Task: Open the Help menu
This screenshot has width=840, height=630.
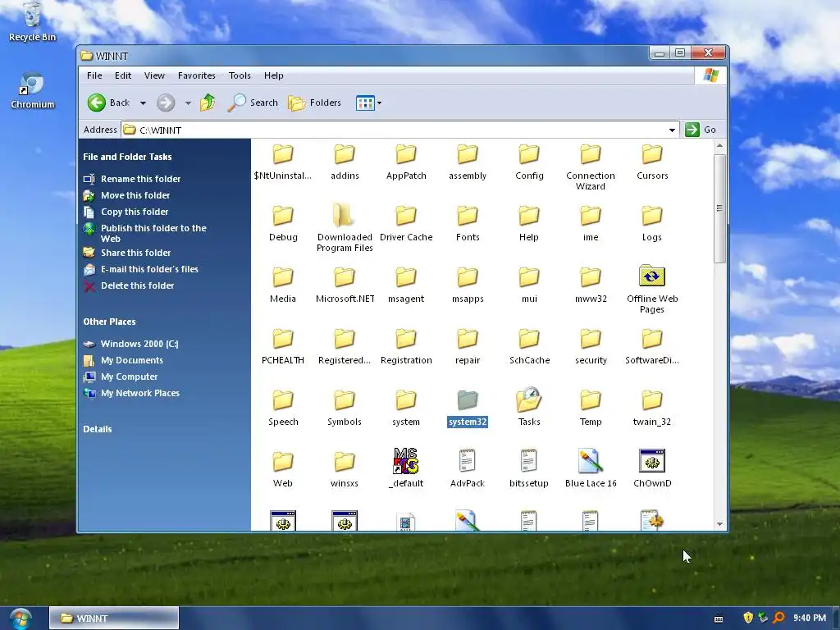Action: coord(273,75)
